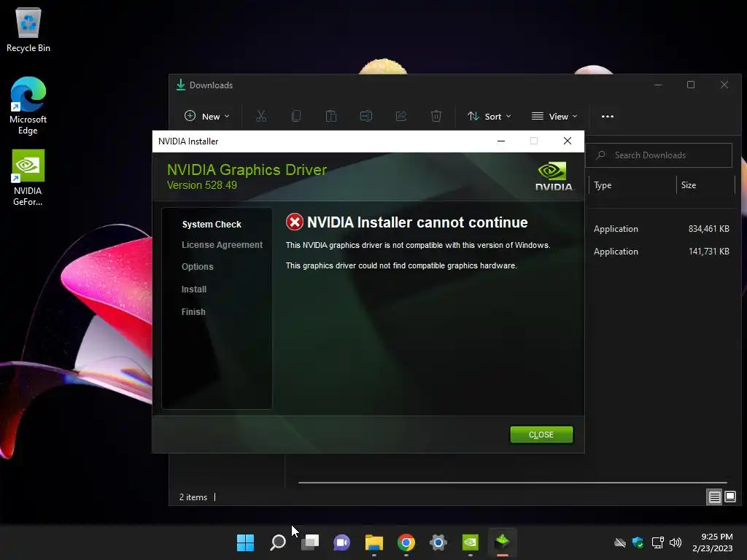Select the License Agreement step
The width and height of the screenshot is (747, 560).
click(x=222, y=245)
